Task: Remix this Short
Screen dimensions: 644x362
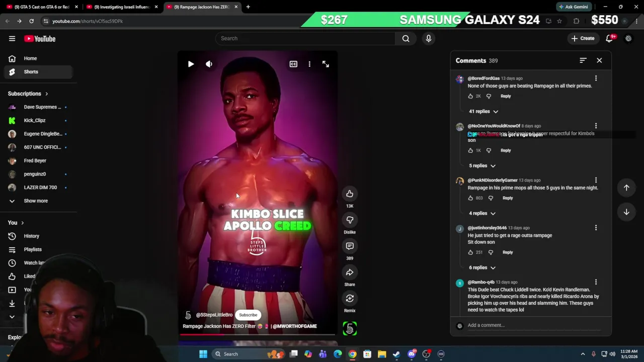Action: click(x=350, y=298)
